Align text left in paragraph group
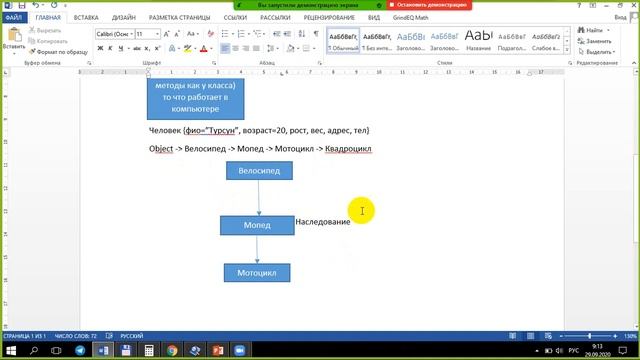 tap(225, 49)
